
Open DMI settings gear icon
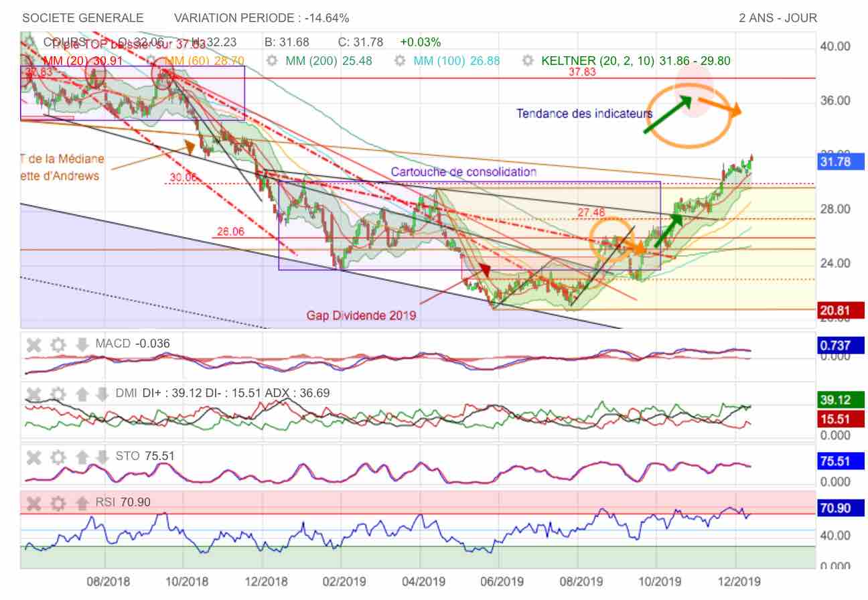[58, 394]
